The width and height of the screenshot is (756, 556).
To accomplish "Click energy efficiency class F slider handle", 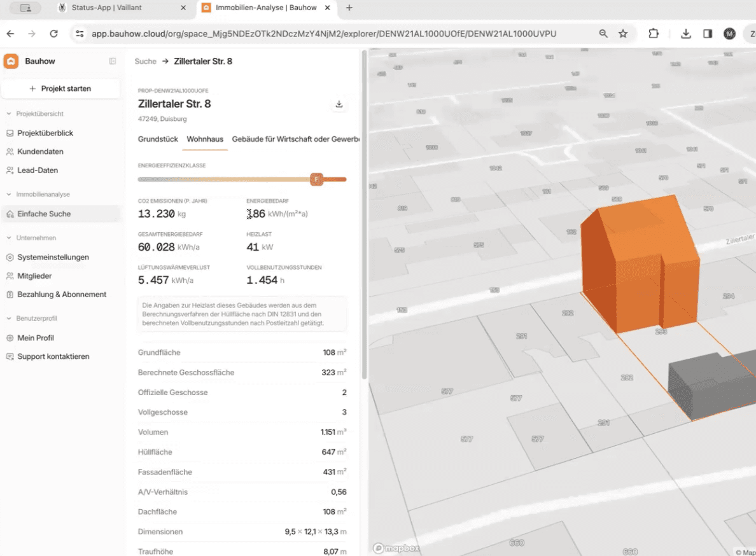I will [316, 179].
